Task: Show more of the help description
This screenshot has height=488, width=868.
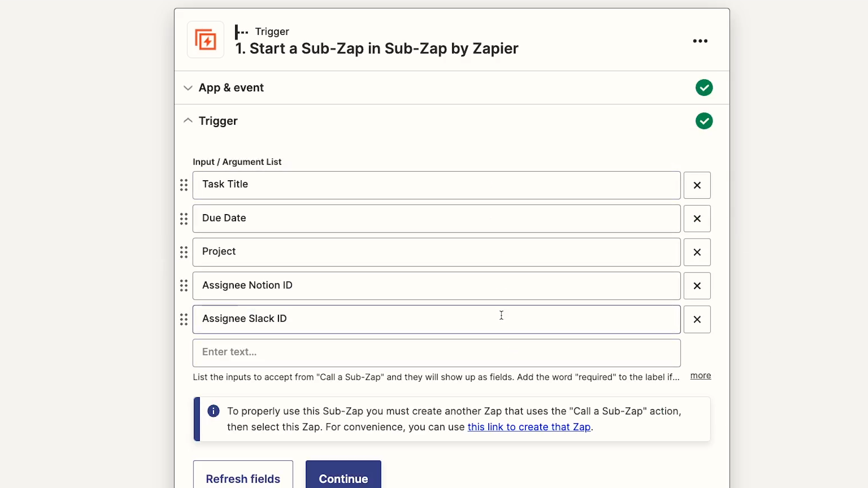Action: [x=700, y=376]
